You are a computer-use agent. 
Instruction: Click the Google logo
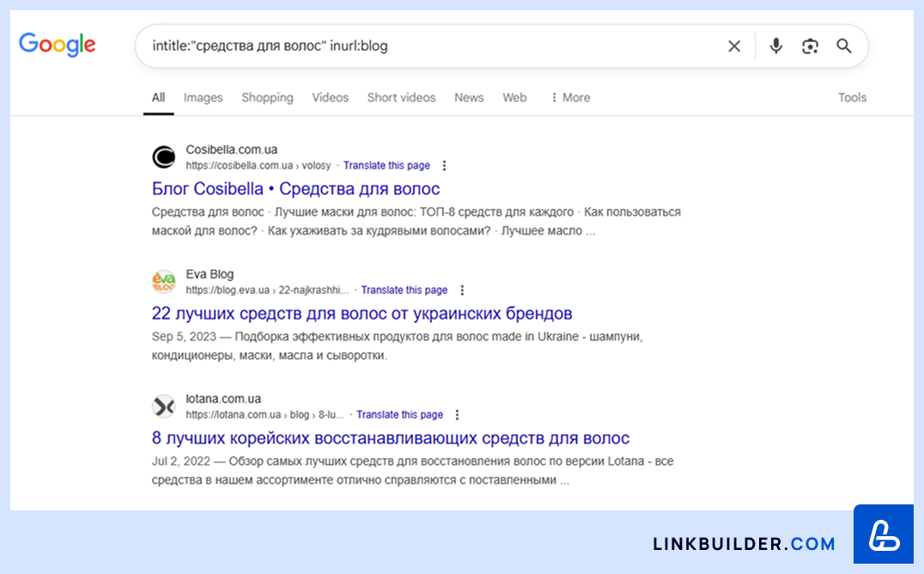58,45
